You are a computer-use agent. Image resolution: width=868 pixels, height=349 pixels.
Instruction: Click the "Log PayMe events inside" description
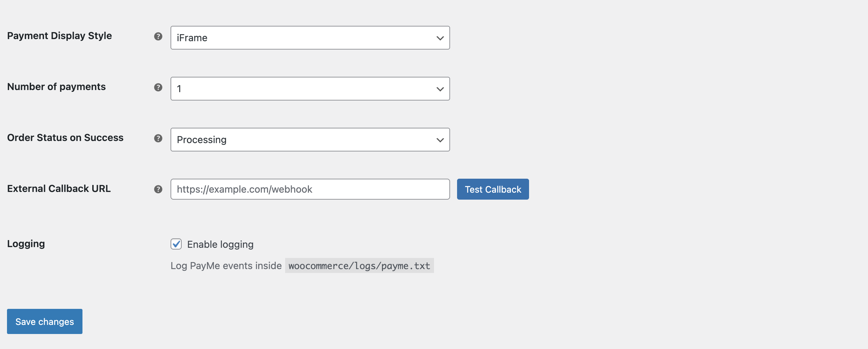(x=226, y=266)
